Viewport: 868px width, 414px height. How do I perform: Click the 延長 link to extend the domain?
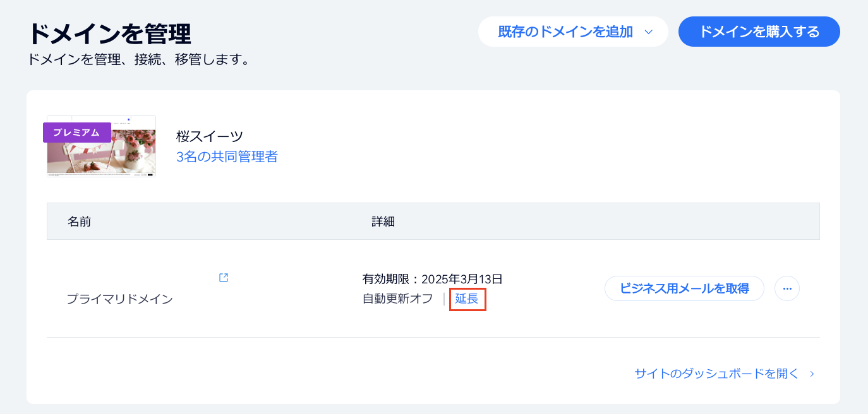point(467,299)
